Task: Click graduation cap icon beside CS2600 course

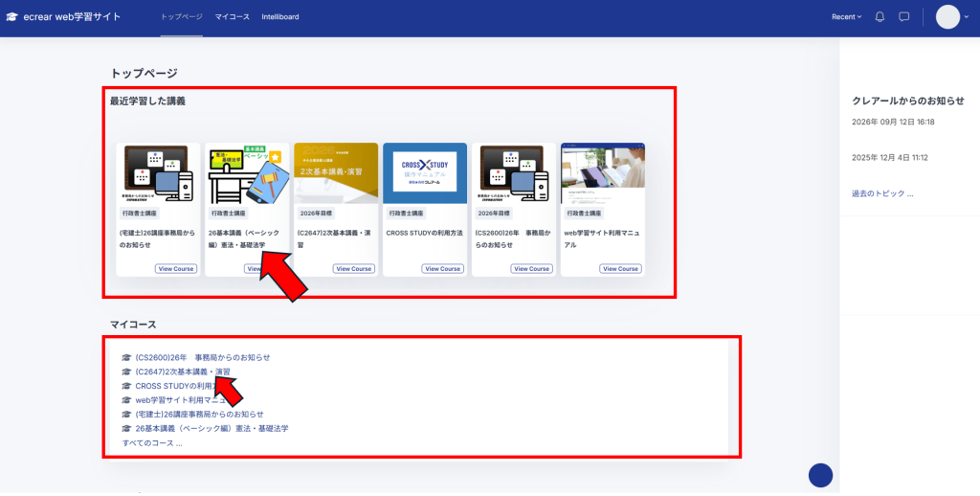Action: [x=127, y=358]
